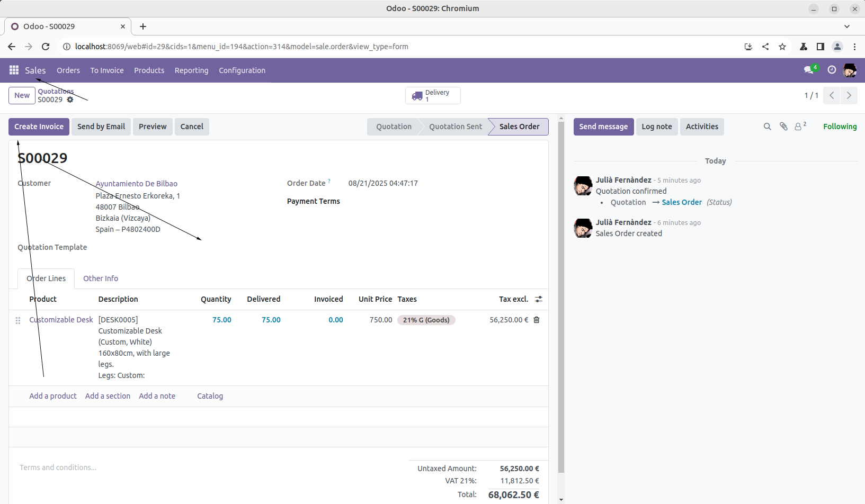Open the user avatar menu in navbar
This screenshot has height=504, width=865.
[850, 70]
